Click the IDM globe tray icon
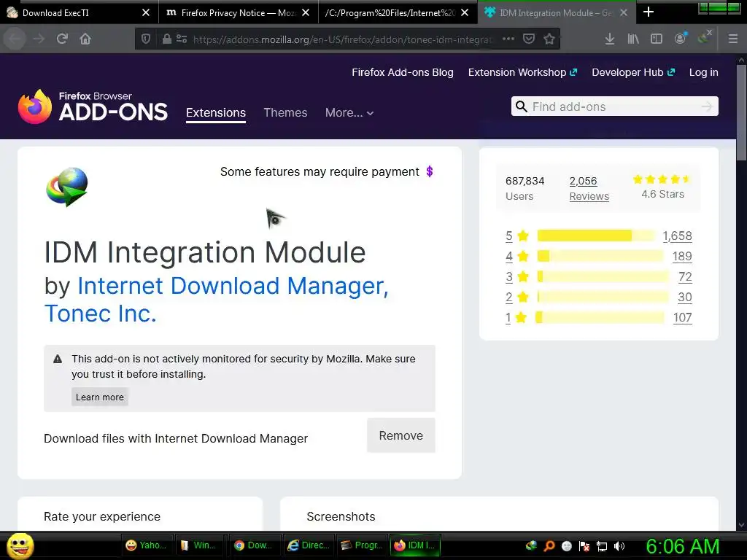Viewport: 747px width, 560px height. click(531, 545)
